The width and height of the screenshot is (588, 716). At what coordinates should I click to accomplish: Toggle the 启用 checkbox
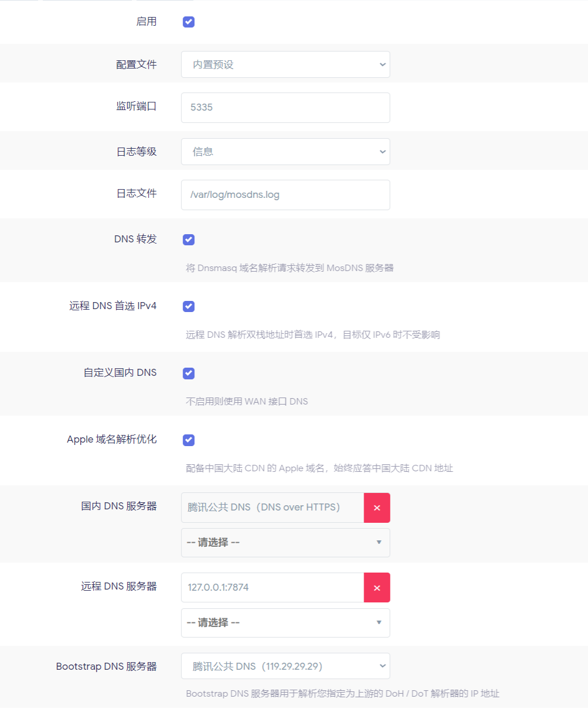coord(189,22)
